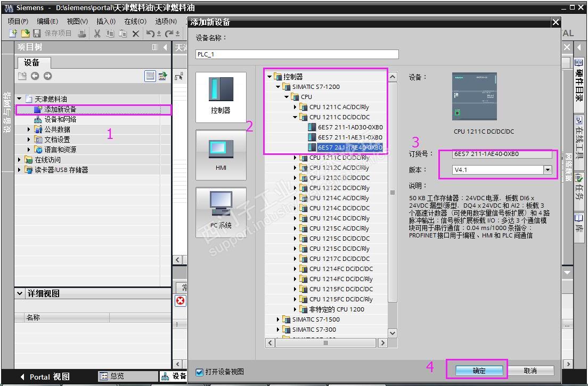Click the 订货号 field

(x=502, y=154)
